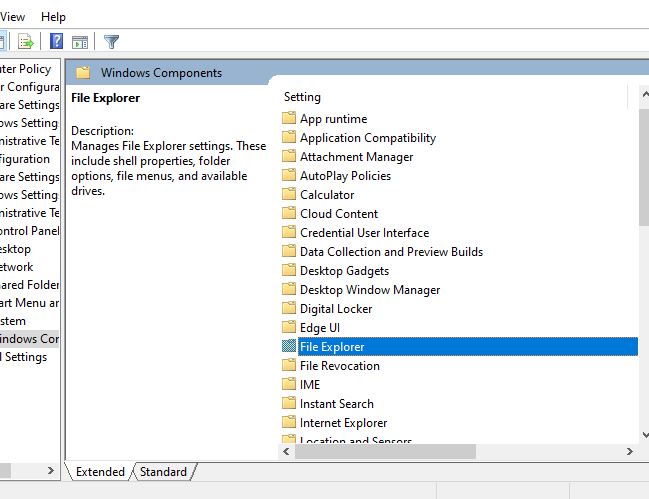
Task: Select Windows Components in the tree
Action: coord(29,339)
